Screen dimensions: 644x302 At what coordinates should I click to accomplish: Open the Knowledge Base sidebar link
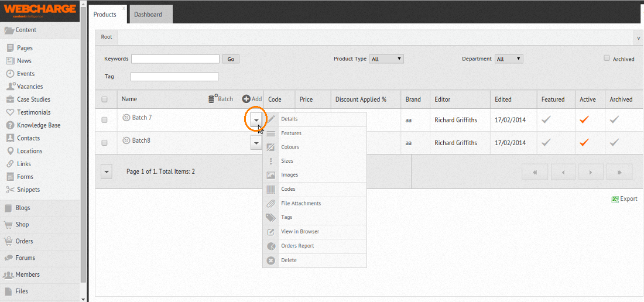[x=39, y=125]
